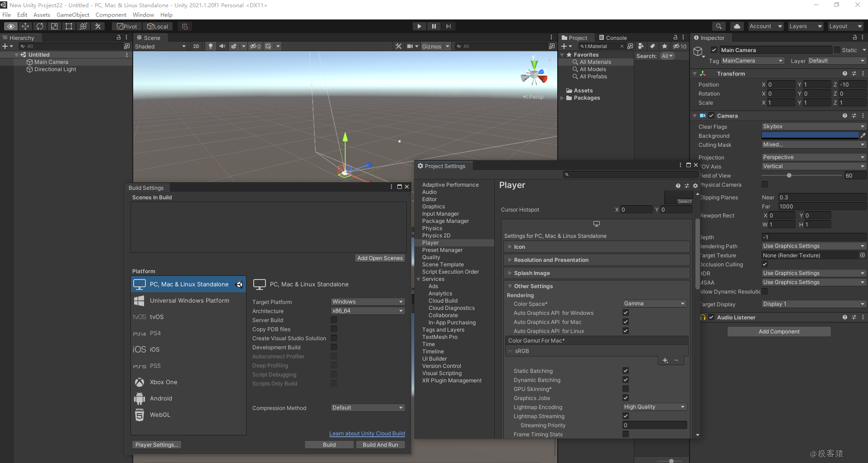Open the Color Space dropdown

(x=655, y=304)
